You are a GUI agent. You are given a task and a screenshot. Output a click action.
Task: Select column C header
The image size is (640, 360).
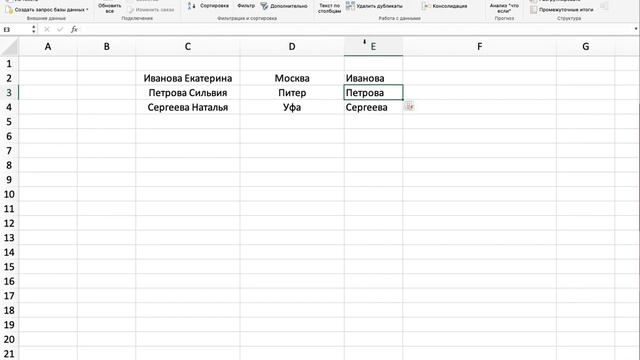188,47
